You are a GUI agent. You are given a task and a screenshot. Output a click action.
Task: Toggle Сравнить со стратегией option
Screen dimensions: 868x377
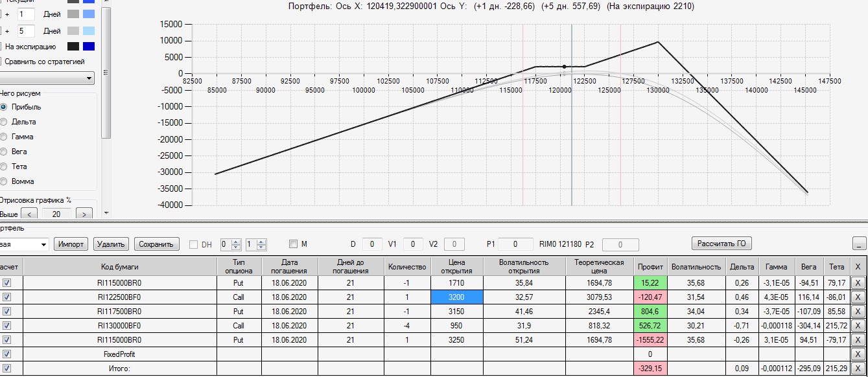pos(42,62)
